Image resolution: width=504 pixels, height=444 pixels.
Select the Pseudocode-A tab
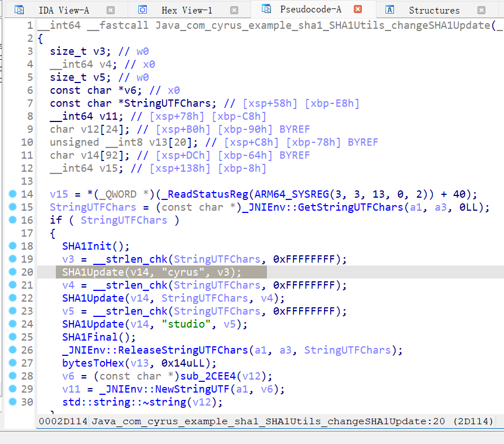click(310, 10)
